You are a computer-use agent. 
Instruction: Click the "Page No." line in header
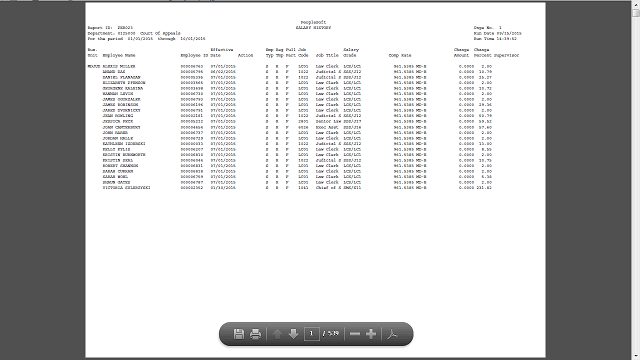[488, 28]
